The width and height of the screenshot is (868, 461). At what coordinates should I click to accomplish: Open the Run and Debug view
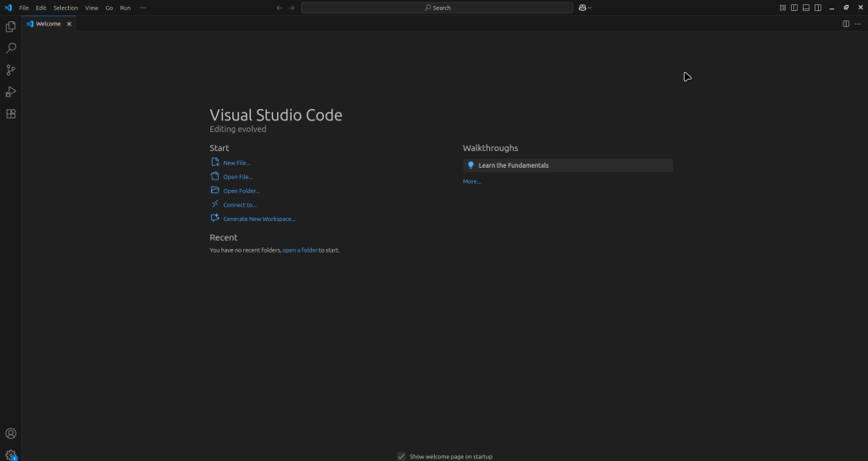point(11,92)
